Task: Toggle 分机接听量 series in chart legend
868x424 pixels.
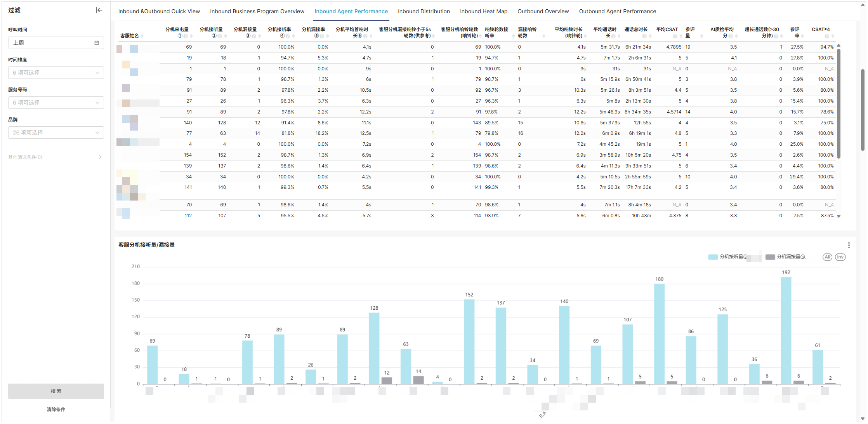Action: point(728,257)
